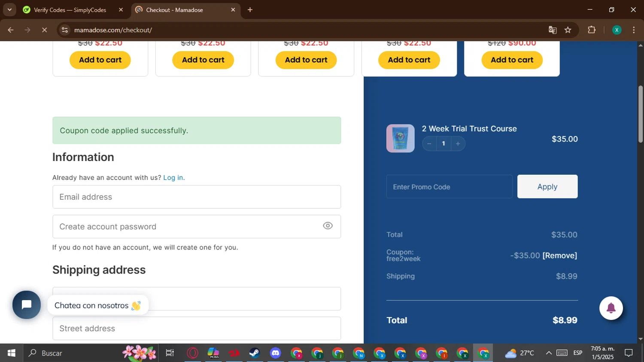Toggle password visibility eye icon

328,226
